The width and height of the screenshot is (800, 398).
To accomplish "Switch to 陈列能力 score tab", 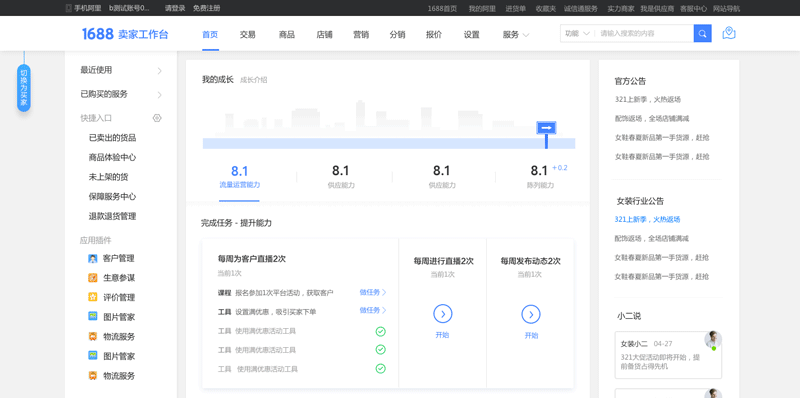I will coord(540,177).
